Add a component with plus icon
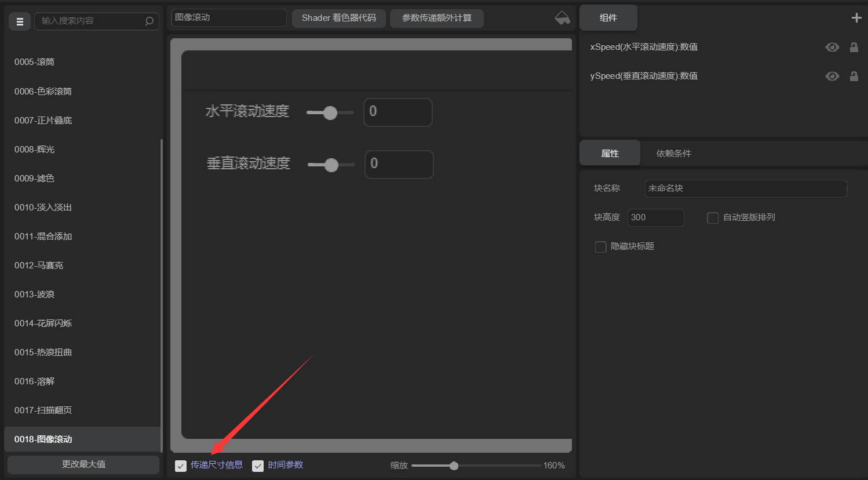The height and width of the screenshot is (480, 868). pos(856,18)
